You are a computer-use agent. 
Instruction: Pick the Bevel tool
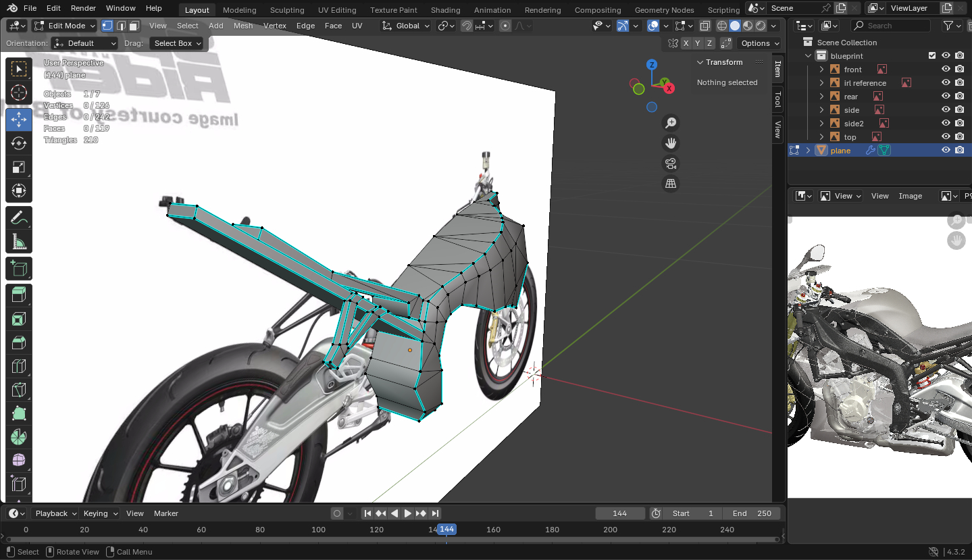pyautogui.click(x=19, y=343)
